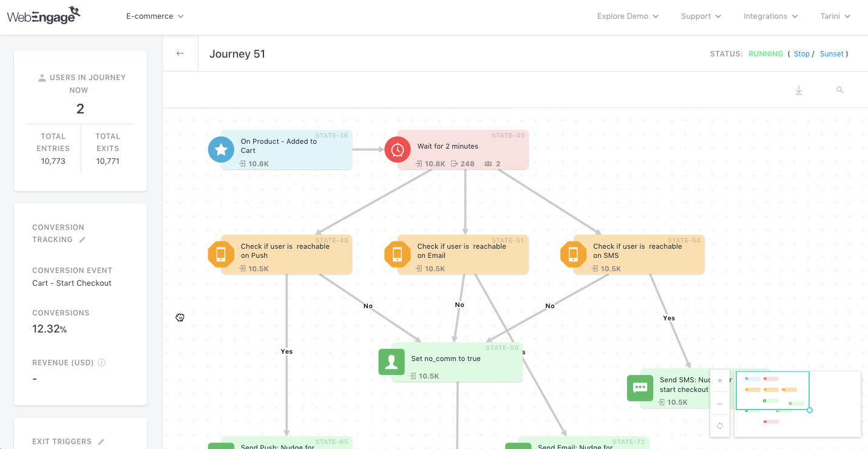Click the Sunset journey link
This screenshot has height=449, width=868.
(832, 54)
